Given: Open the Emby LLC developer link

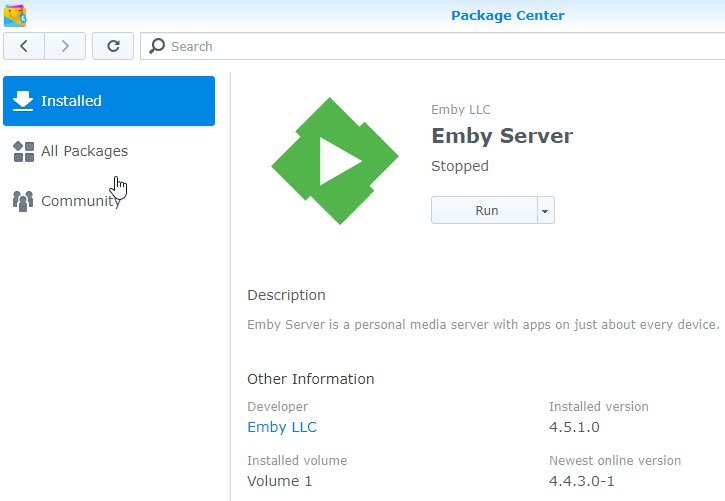Looking at the screenshot, I should (282, 427).
